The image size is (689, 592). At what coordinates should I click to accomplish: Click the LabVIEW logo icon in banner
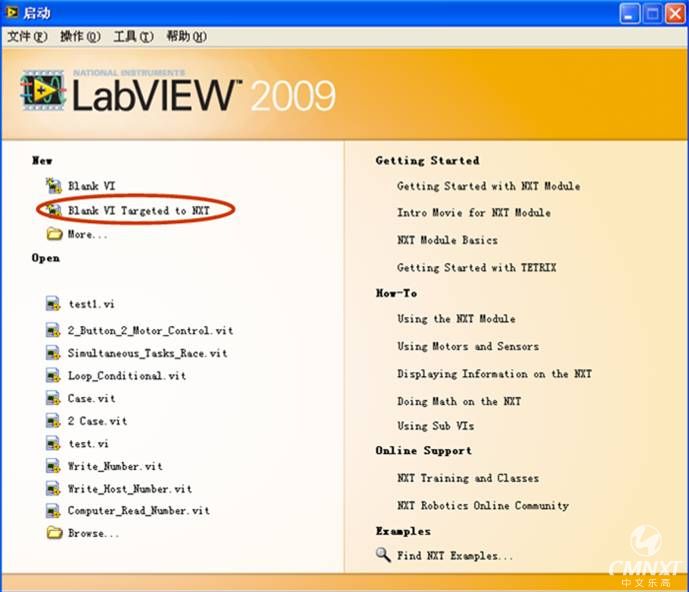43,91
